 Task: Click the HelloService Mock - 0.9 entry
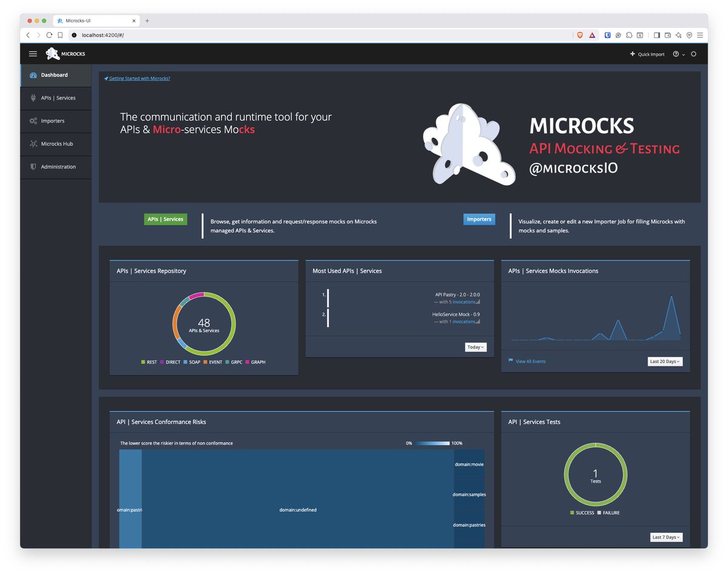click(456, 315)
